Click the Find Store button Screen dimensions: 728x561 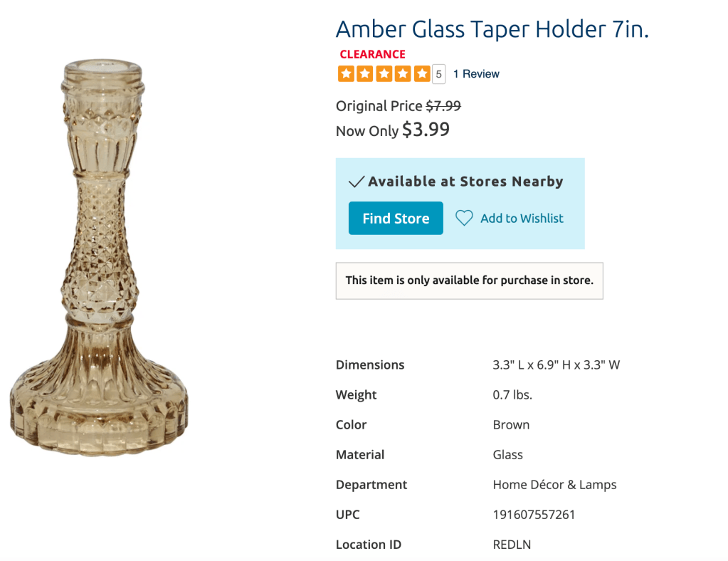(396, 219)
